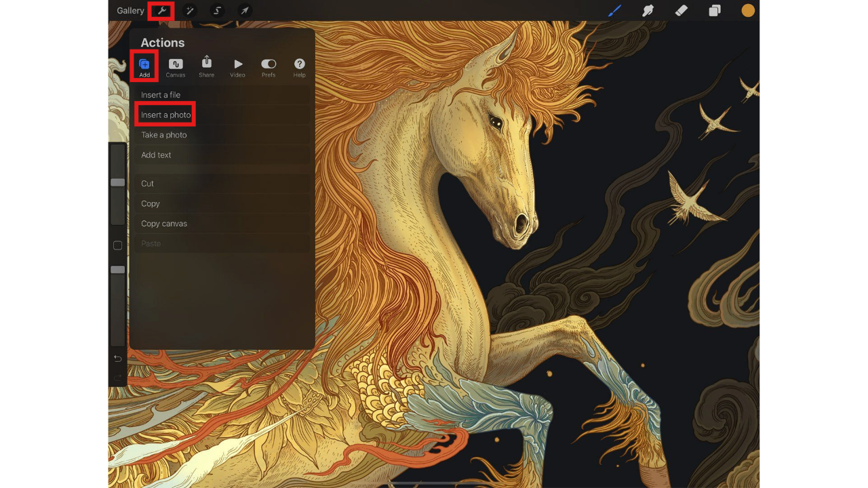Open the Help section
Image resolution: width=868 pixels, height=488 pixels.
coord(299,66)
